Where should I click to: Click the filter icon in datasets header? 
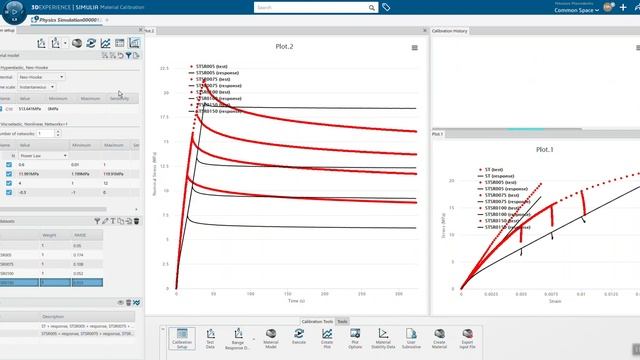pos(97,221)
